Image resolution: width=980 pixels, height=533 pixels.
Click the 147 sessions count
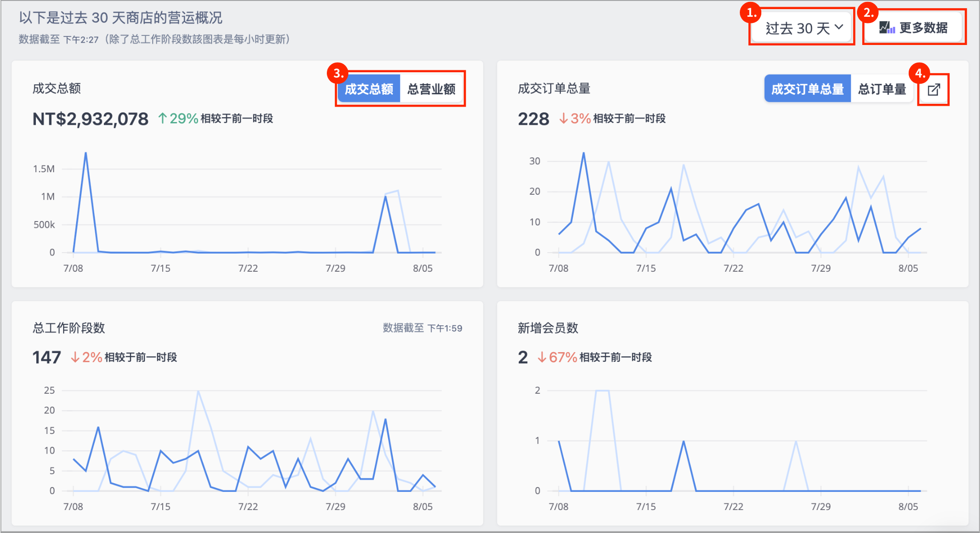click(46, 357)
